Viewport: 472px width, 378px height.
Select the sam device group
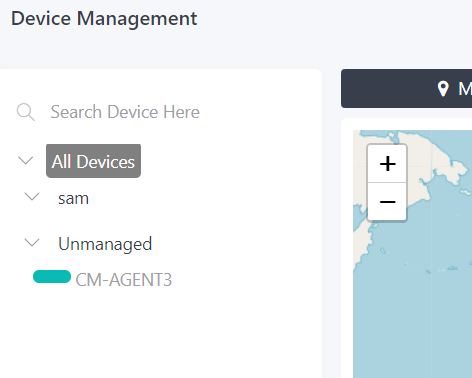pyautogui.click(x=73, y=198)
